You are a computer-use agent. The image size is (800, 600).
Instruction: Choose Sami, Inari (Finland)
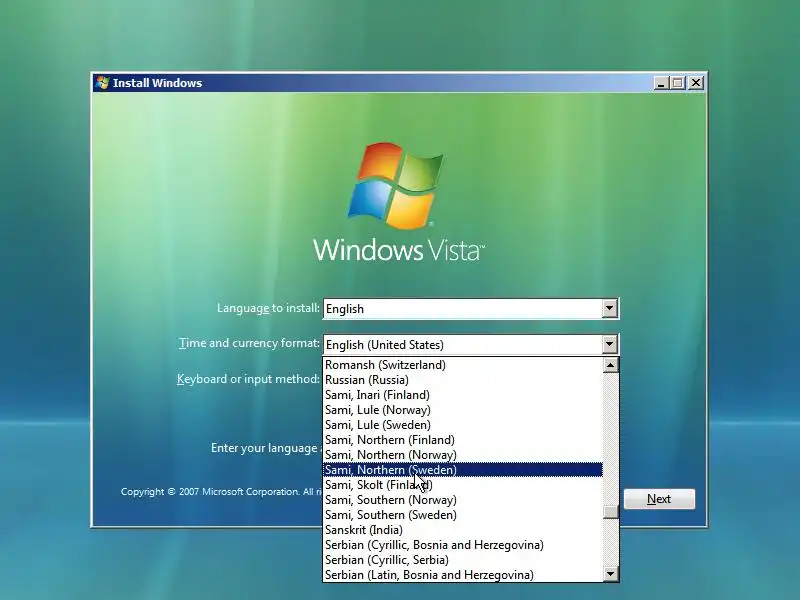463,395
